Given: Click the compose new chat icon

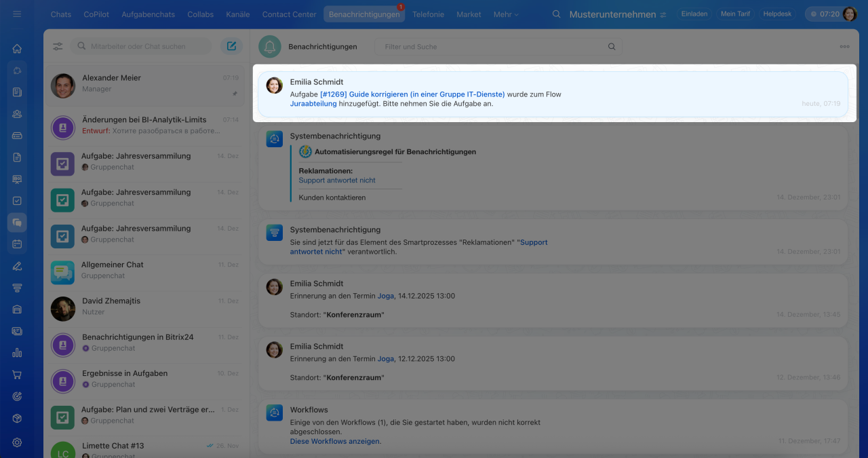Looking at the screenshot, I should 231,46.
